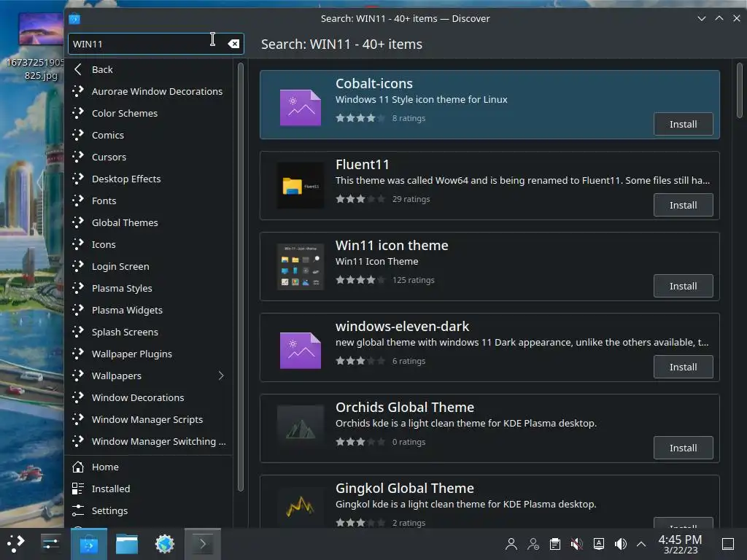The image size is (747, 560).
Task: Show hidden system tray icons
Action: tap(641, 544)
